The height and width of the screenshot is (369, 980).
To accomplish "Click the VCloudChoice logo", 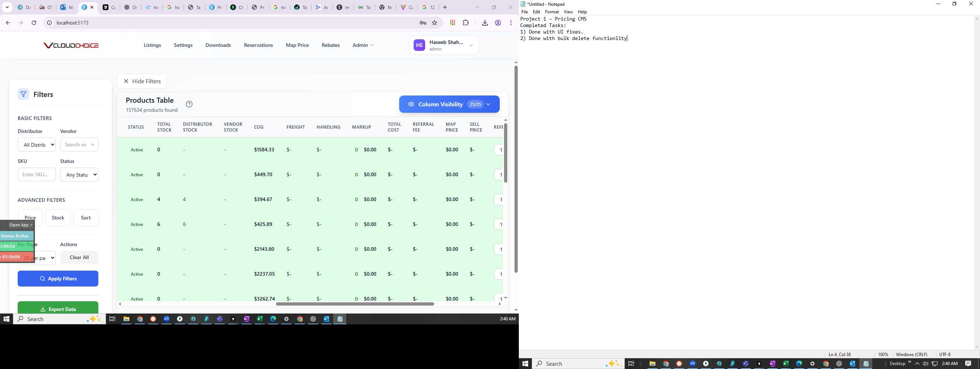I will [71, 45].
